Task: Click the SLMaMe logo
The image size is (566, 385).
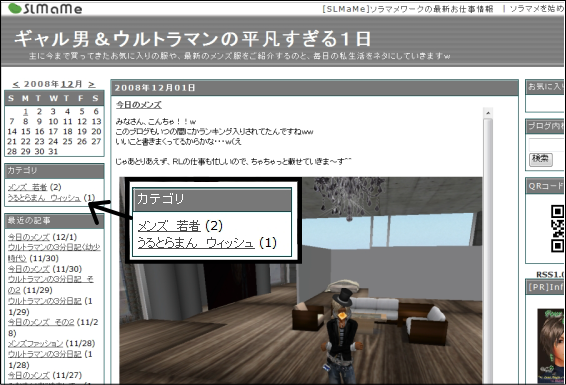Action: (45, 8)
